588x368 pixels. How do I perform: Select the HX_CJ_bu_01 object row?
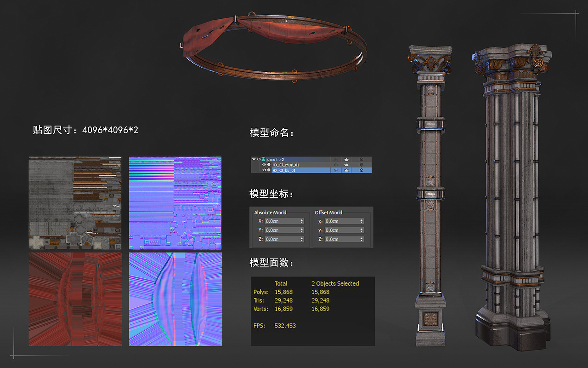(311, 170)
